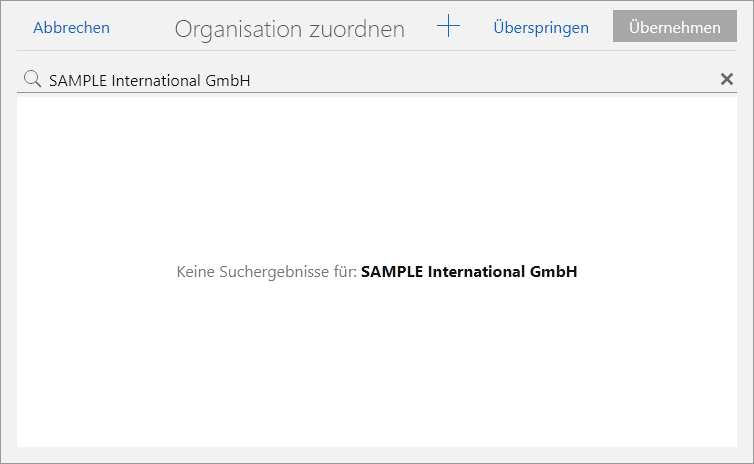Click the word SAMPLE in the search field
754x464 pixels.
click(x=75, y=81)
